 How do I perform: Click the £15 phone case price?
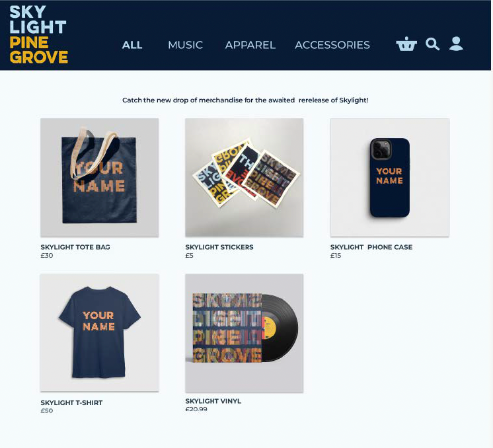point(336,256)
